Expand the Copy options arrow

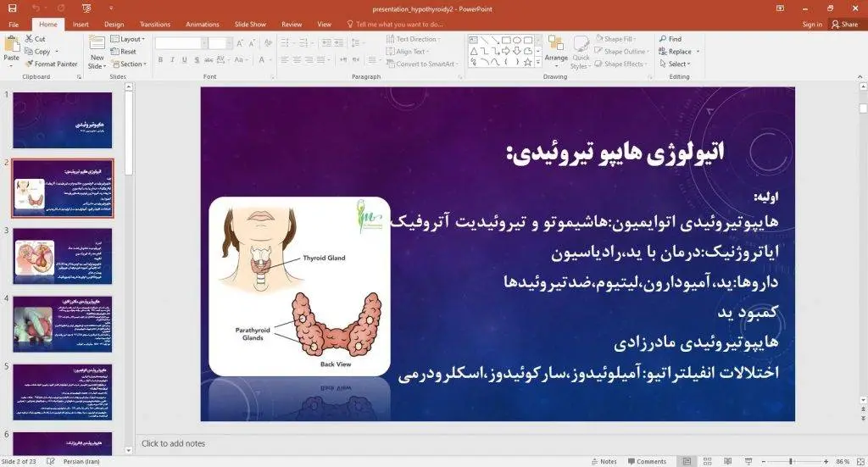coord(57,52)
